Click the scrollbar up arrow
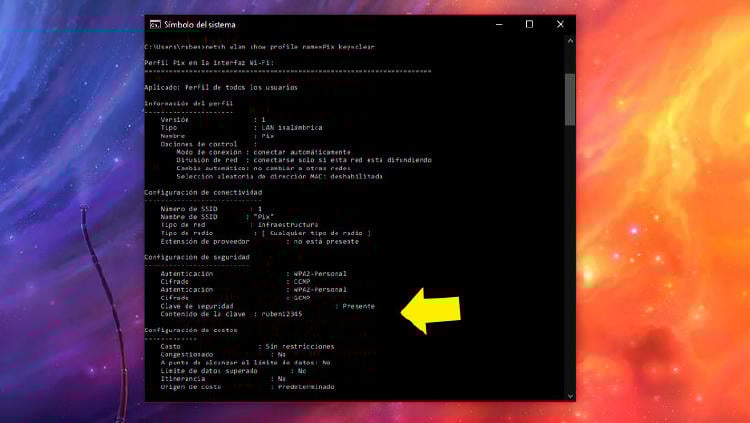750x423 pixels. point(570,41)
